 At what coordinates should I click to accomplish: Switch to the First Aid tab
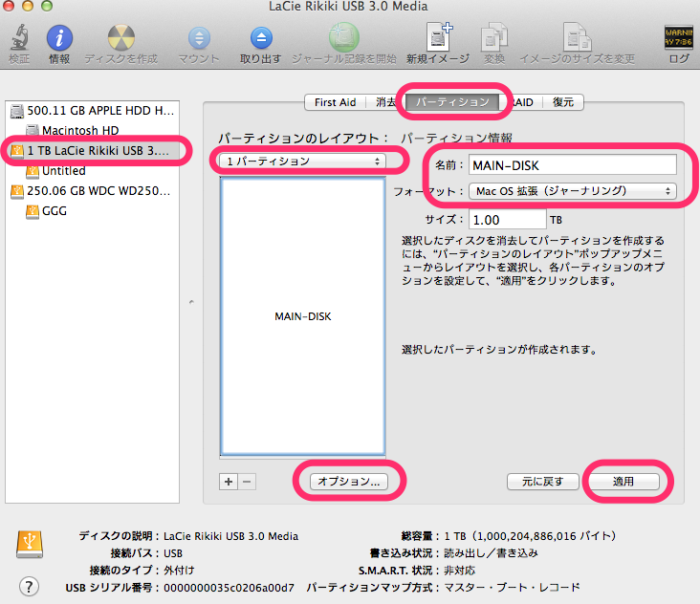pos(336,102)
